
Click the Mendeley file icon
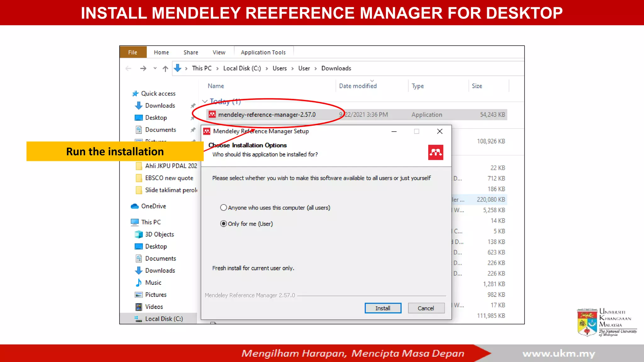point(212,114)
